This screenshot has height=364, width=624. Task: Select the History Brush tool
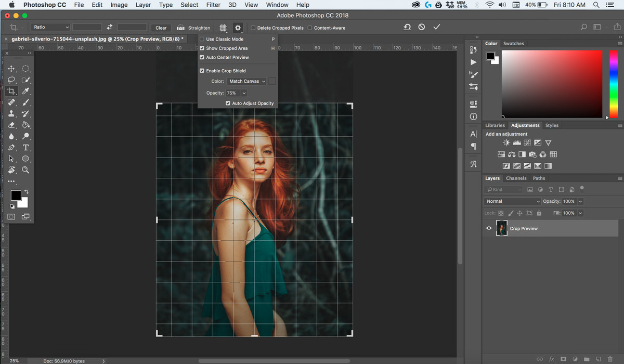25,114
